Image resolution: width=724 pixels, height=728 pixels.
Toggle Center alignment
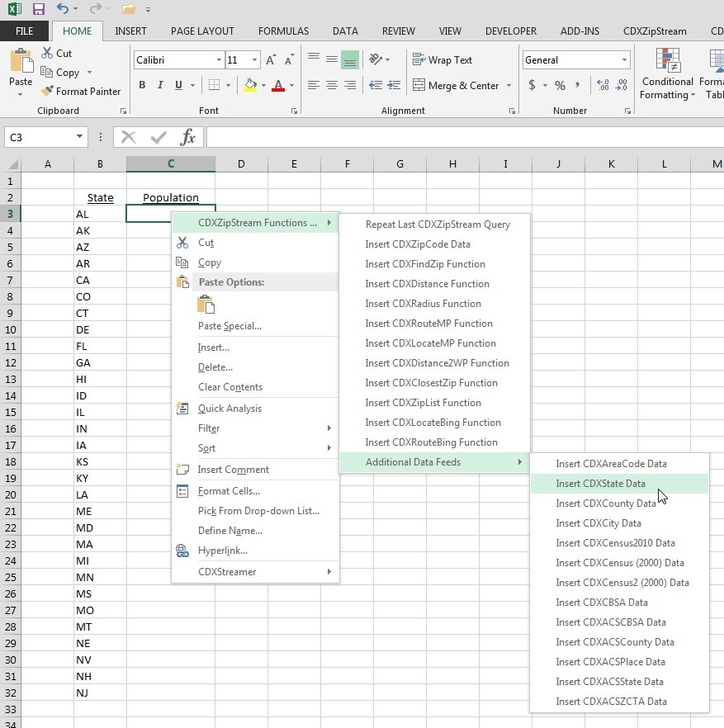[332, 85]
